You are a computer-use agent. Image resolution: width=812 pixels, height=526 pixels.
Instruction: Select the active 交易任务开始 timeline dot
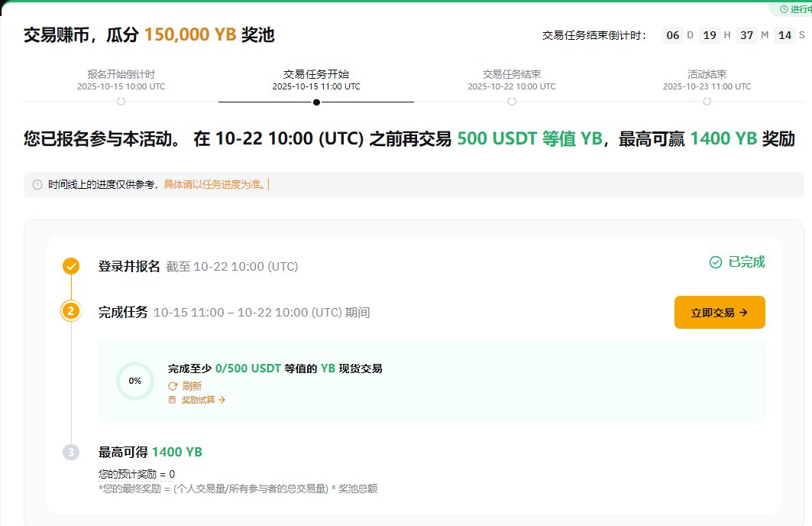(316, 102)
